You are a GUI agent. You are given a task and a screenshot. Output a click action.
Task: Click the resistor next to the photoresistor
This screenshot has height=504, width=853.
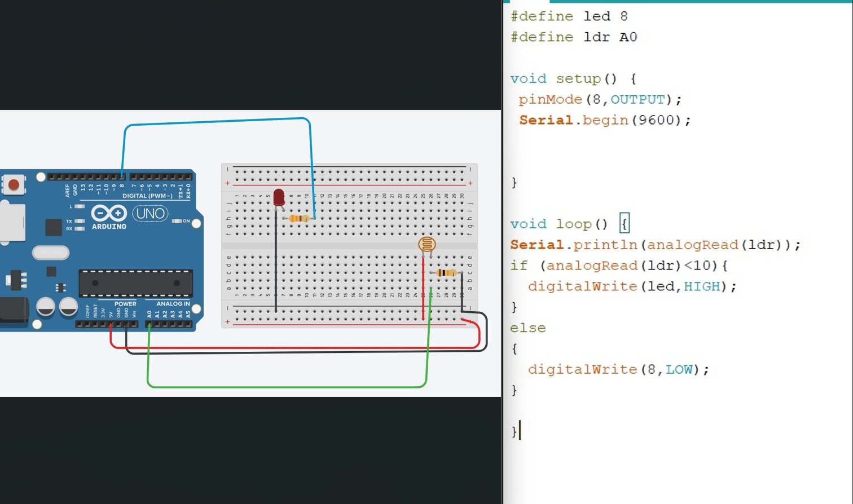pos(446,273)
